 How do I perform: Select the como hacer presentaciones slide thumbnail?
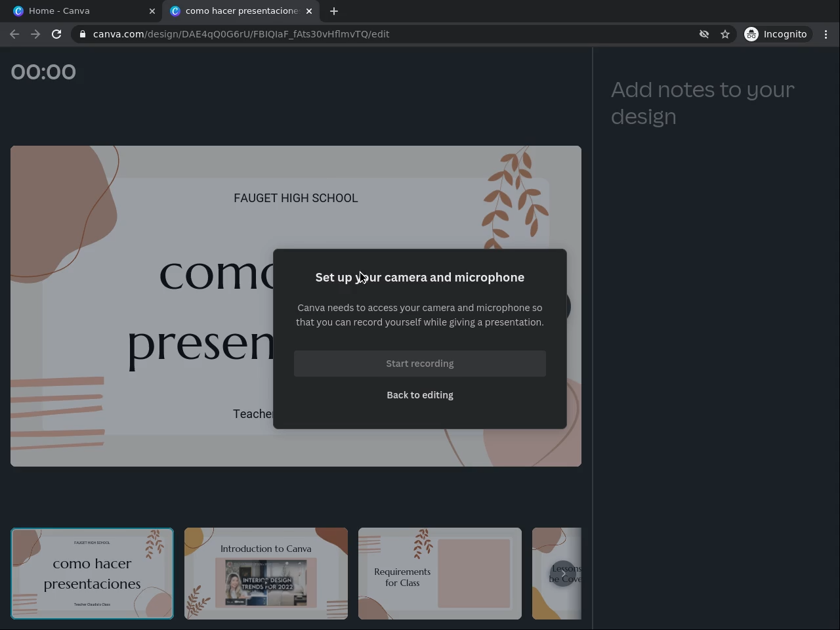92,574
